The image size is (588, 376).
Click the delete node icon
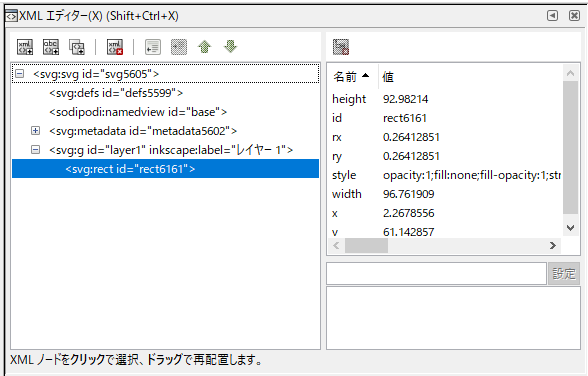click(x=115, y=47)
